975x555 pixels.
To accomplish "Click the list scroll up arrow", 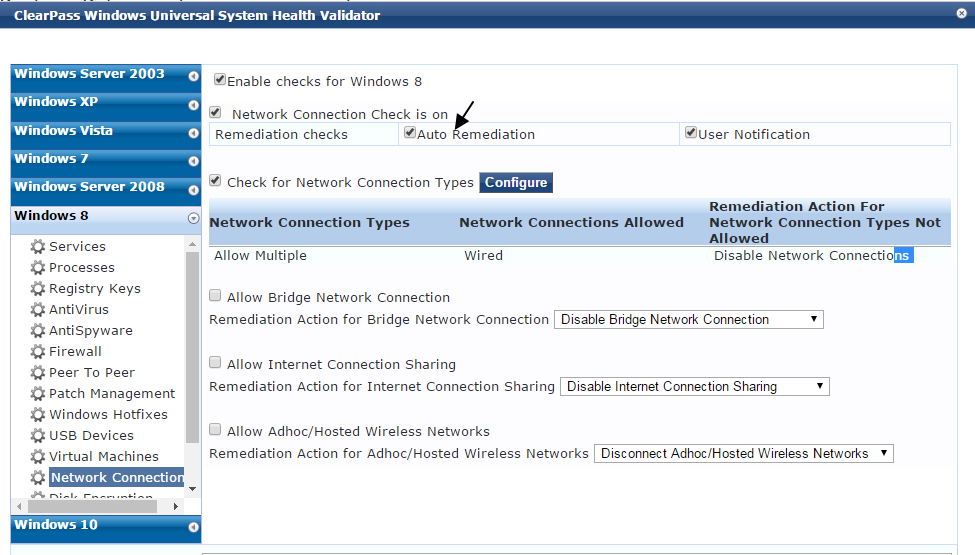I will tap(192, 244).
